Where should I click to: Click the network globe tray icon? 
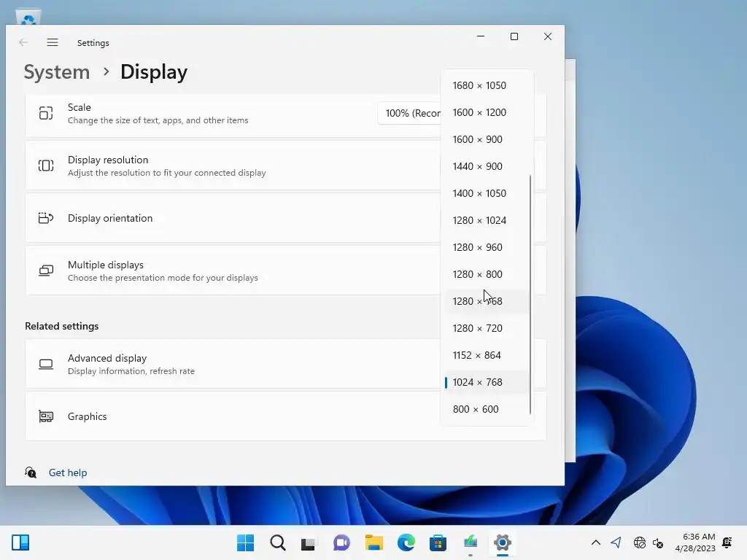click(639, 542)
